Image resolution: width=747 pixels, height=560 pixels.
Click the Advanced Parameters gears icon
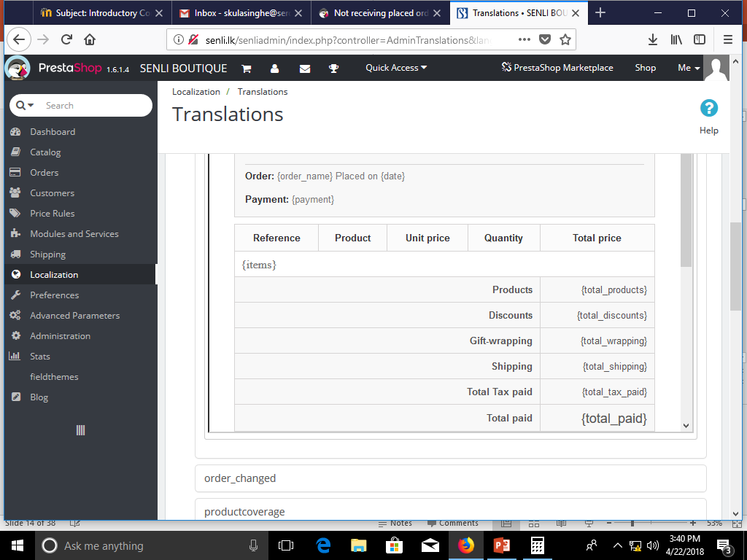15,315
